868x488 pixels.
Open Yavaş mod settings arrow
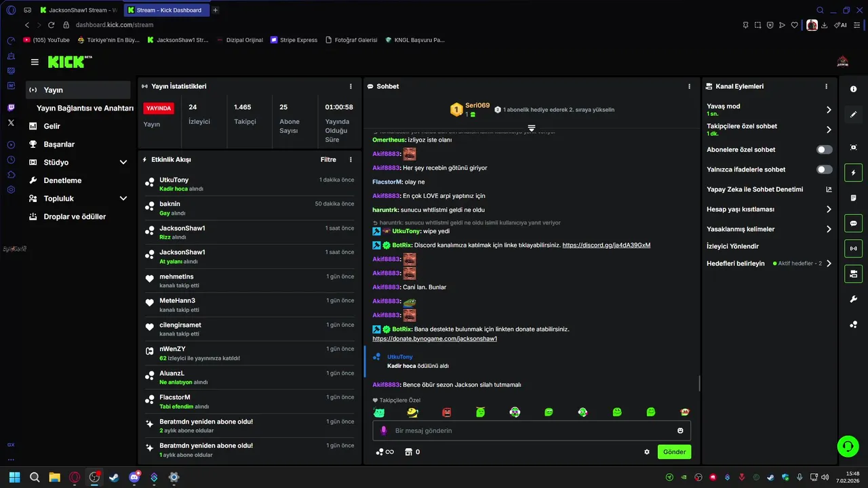tap(829, 110)
